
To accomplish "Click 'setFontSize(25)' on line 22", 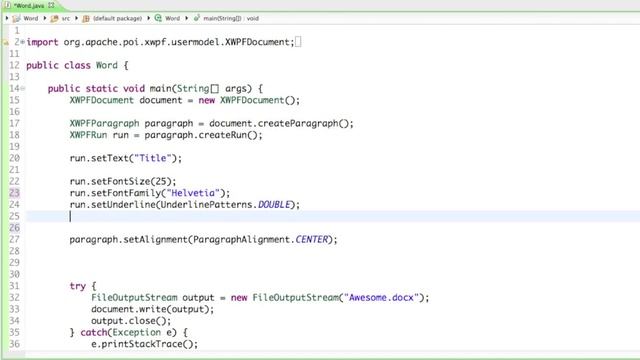I will [x=131, y=181].
